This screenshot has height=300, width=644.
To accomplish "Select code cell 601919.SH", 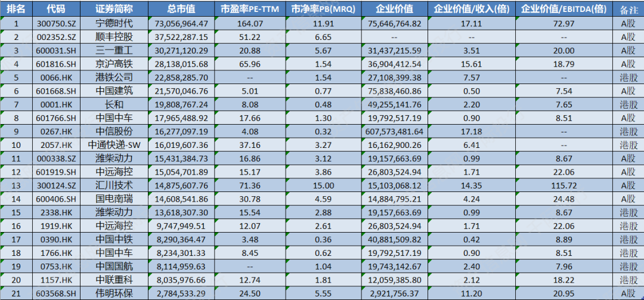I will point(56,172).
